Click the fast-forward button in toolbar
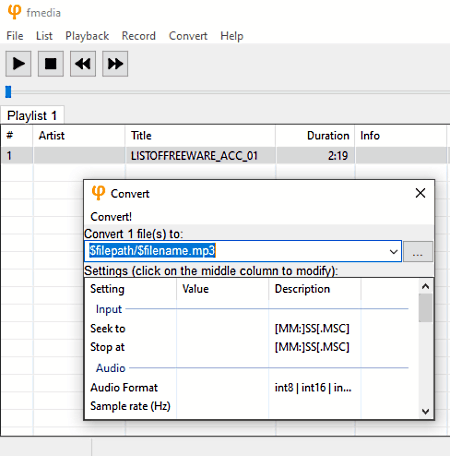 click(x=115, y=64)
